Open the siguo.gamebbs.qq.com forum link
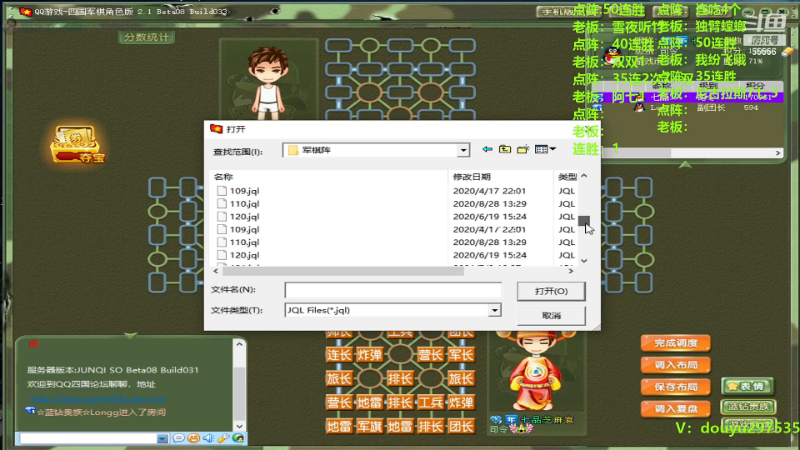 pyautogui.click(x=98, y=398)
